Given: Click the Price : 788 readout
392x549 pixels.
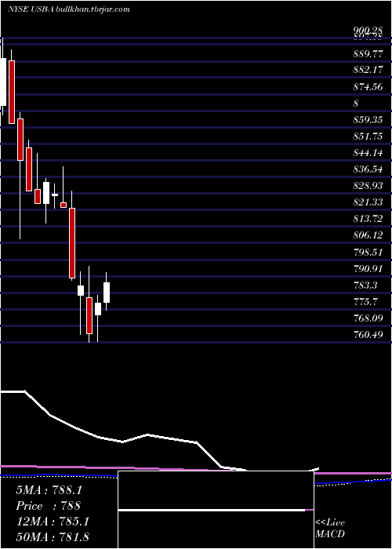Looking at the screenshot, I should [49, 506].
